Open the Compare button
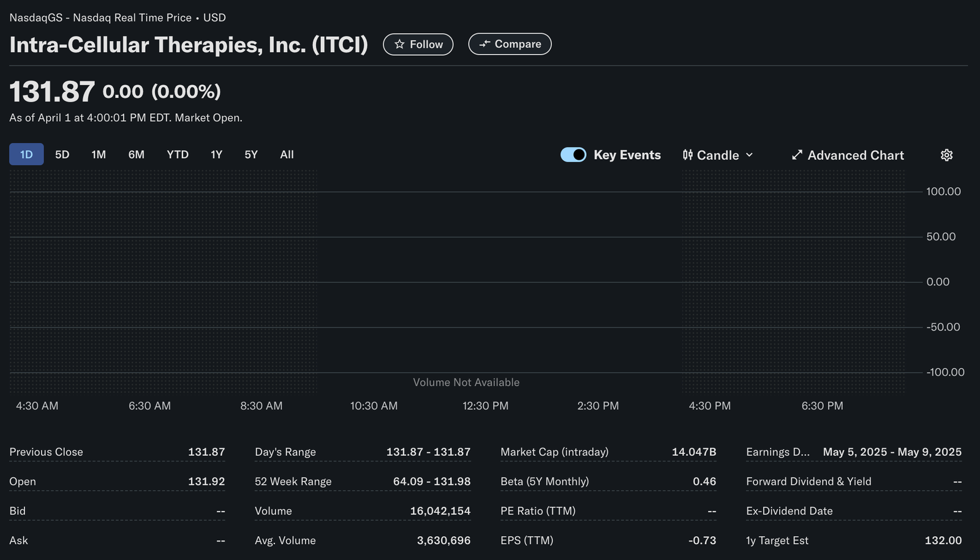 click(x=510, y=44)
